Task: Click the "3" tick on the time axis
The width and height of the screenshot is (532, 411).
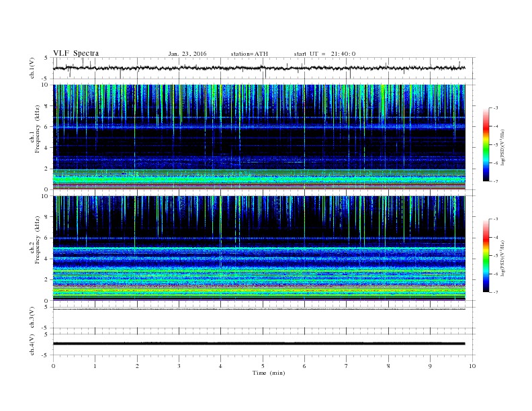Action: (179, 366)
